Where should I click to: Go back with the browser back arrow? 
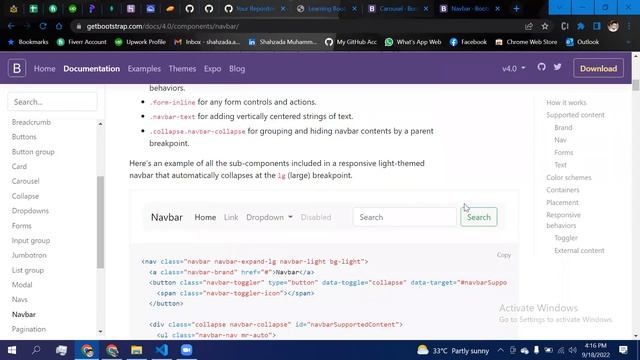click(x=11, y=26)
